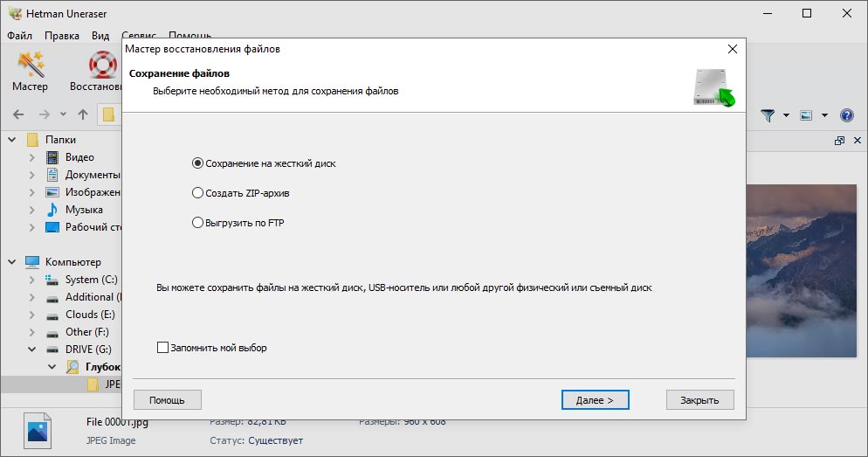Collapse the Папки tree
Screen dimensions: 868x457
click(x=11, y=140)
